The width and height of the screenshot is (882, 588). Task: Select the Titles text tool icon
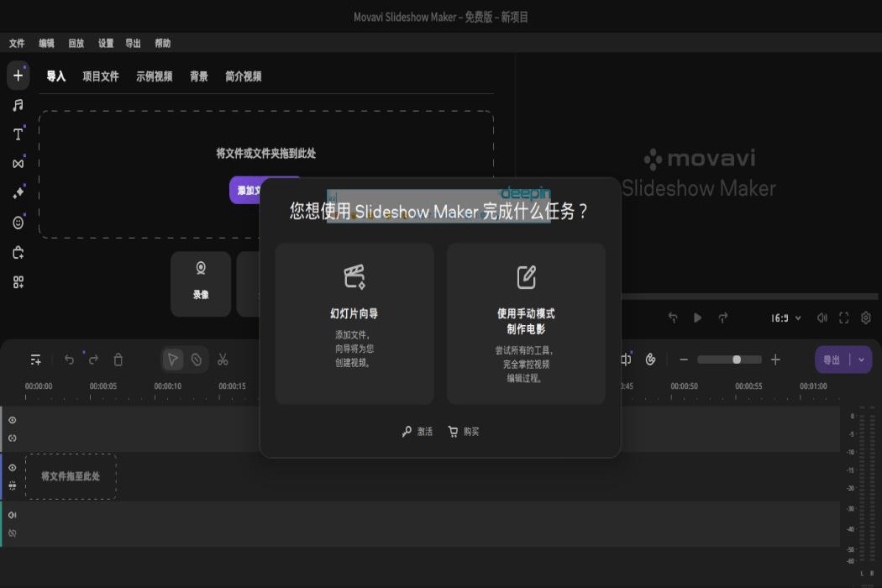18,134
